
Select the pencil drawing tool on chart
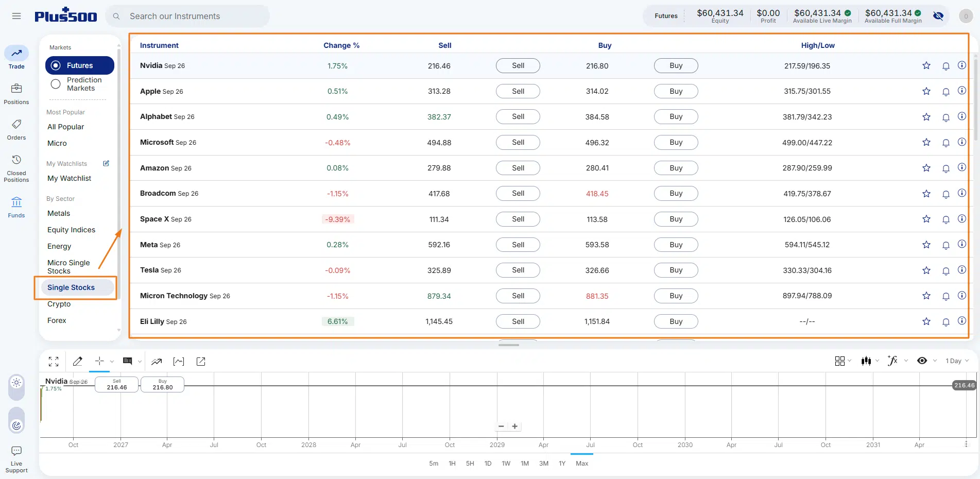point(78,361)
